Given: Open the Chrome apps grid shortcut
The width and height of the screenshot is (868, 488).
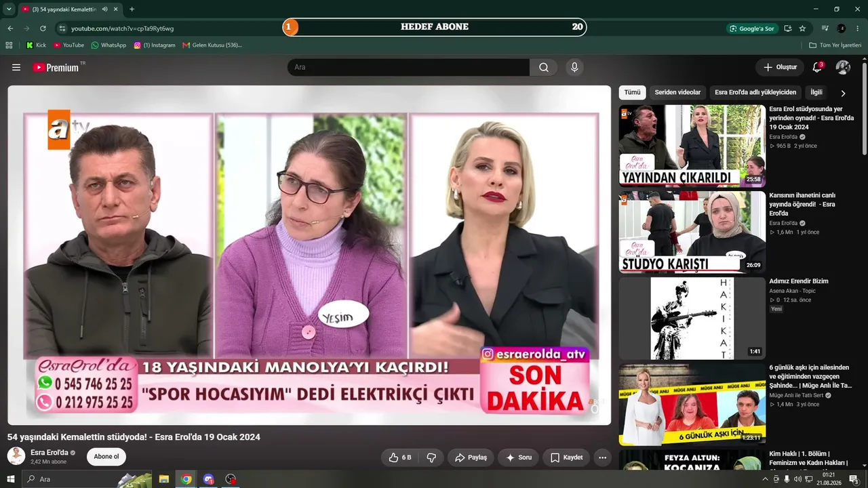Looking at the screenshot, I should [x=9, y=45].
